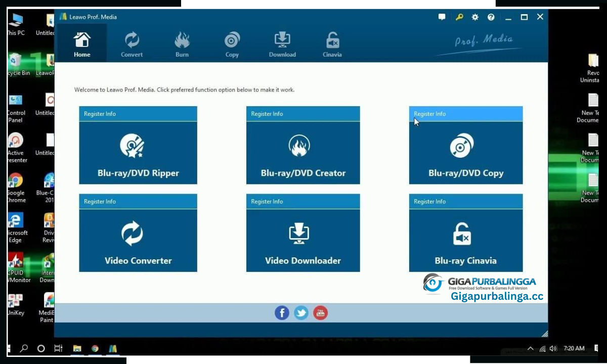The width and height of the screenshot is (607, 364).
Task: Launch the Blu-ray Cinavia module
Action: point(466,241)
